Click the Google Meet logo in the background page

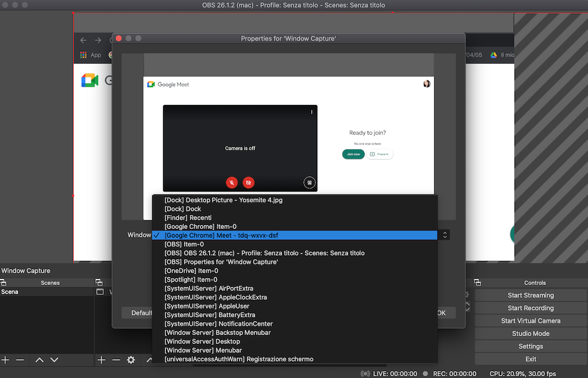[90, 80]
